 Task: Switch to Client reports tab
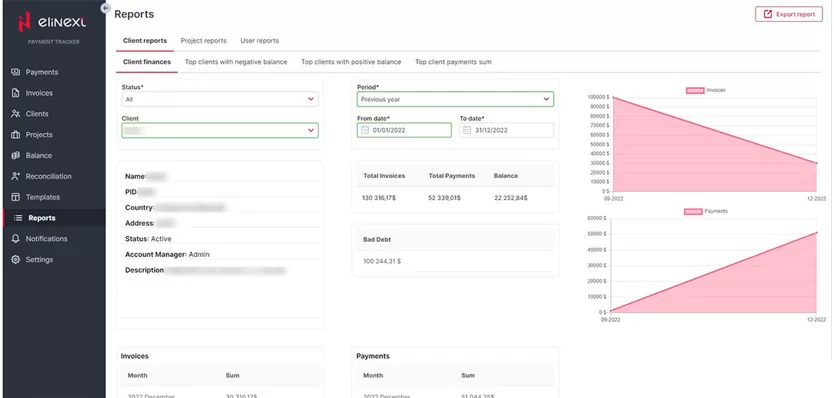[x=145, y=41]
